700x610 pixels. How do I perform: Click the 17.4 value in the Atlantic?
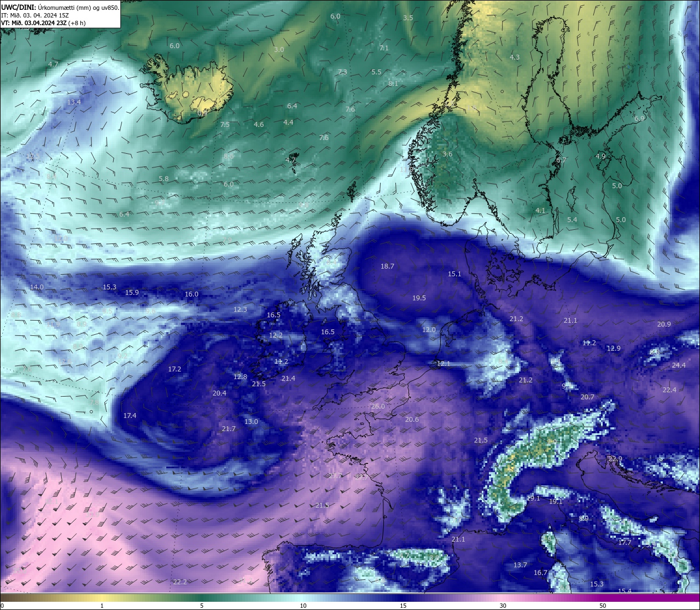tap(130, 416)
